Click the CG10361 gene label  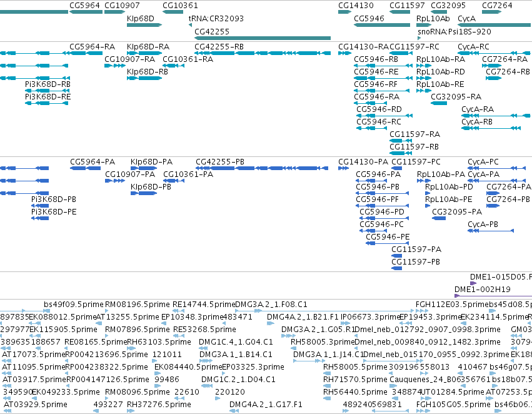click(x=180, y=6)
